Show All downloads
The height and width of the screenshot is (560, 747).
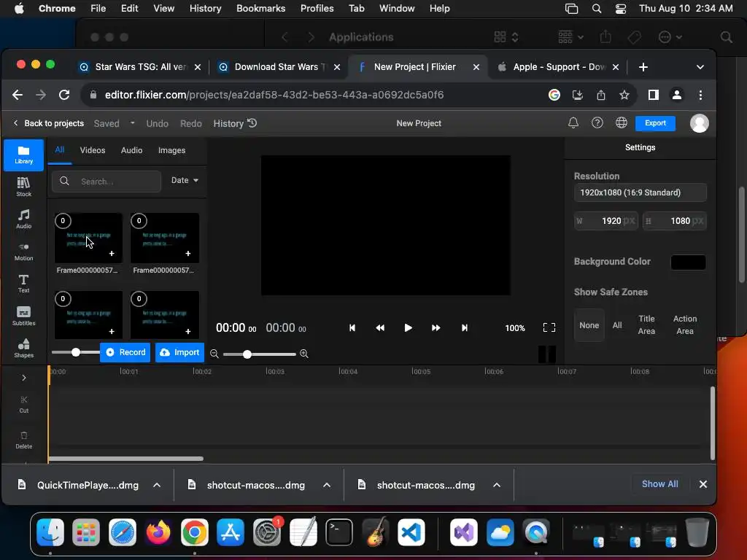[x=659, y=484]
